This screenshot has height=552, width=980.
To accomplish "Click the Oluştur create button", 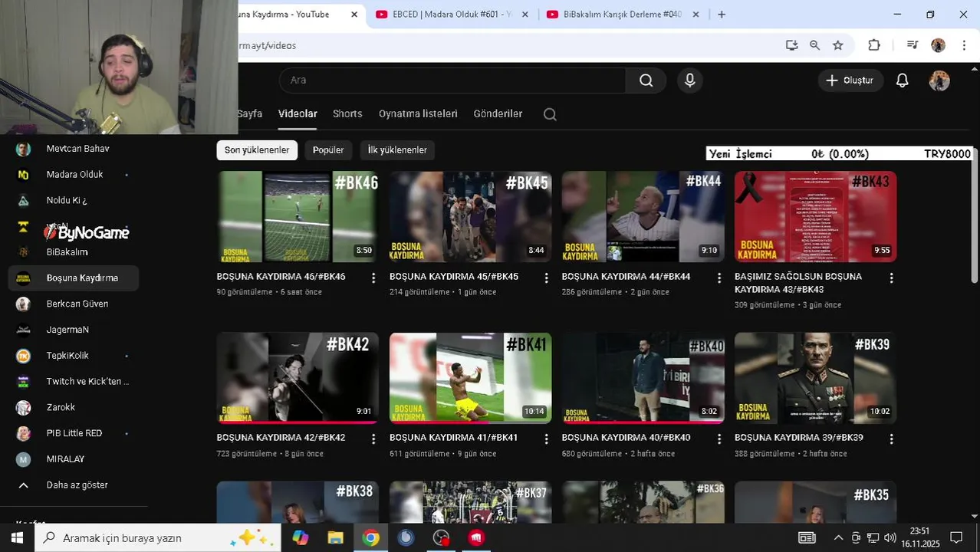I will click(x=850, y=80).
